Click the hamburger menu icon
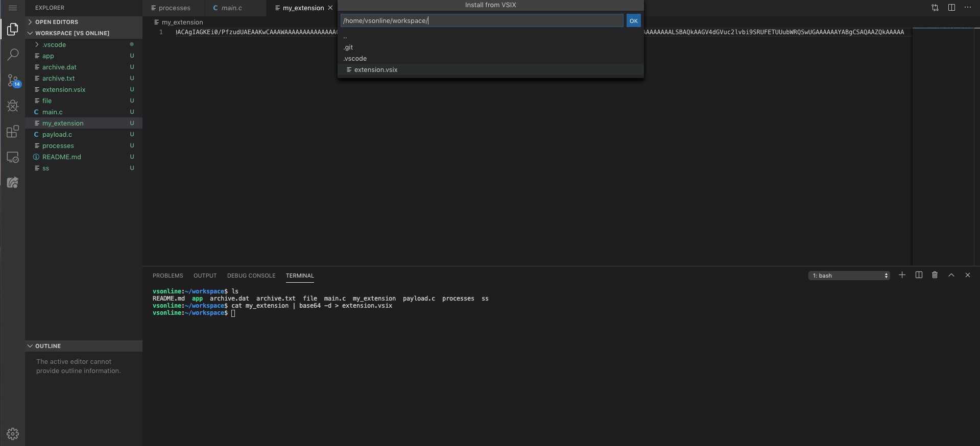 click(13, 8)
